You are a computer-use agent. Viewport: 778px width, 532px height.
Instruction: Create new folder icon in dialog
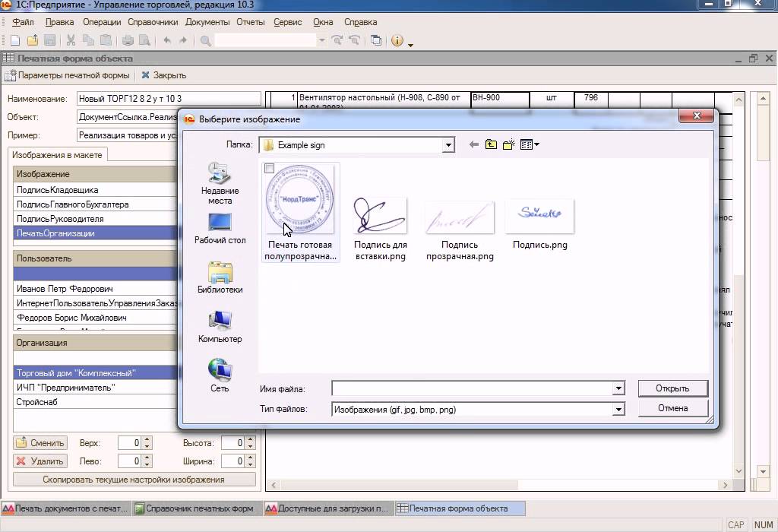[x=508, y=144]
